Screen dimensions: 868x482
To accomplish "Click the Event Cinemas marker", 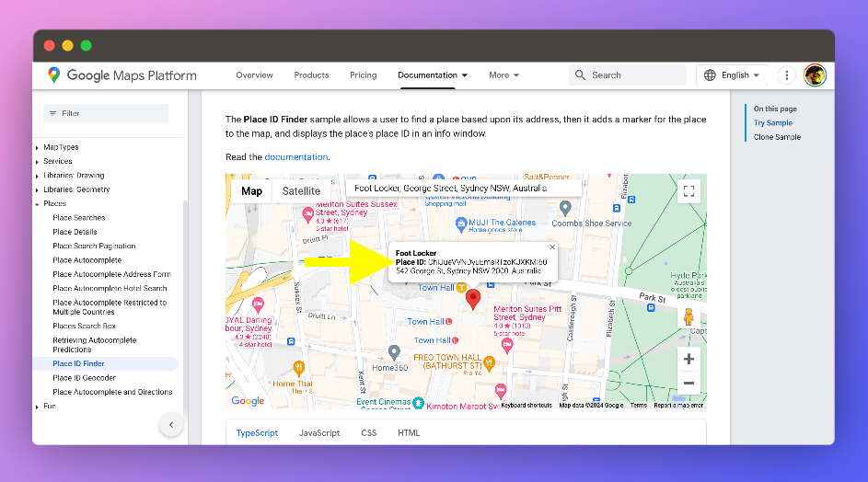I will (418, 404).
